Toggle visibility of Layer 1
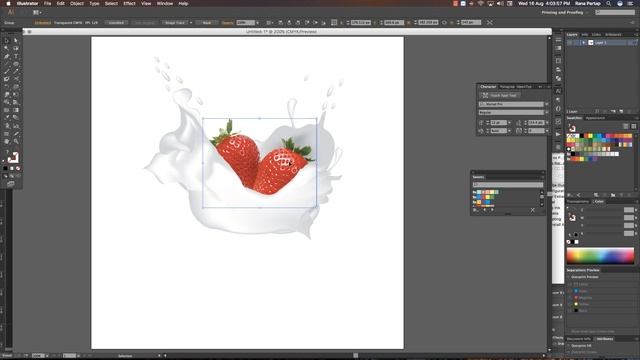Image resolution: width=640 pixels, height=360 pixels. pyautogui.click(x=570, y=42)
